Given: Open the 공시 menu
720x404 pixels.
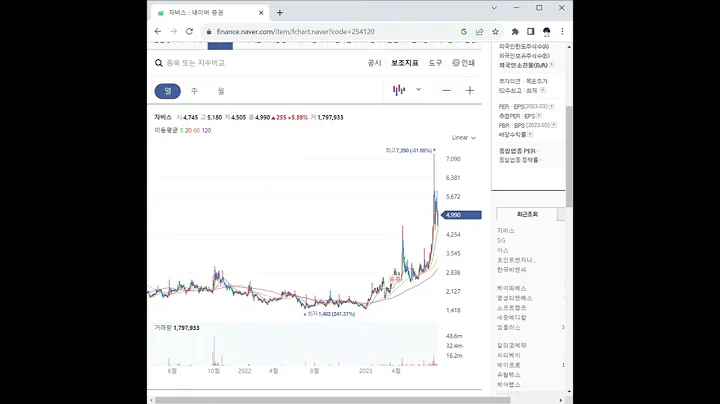Looking at the screenshot, I should (374, 63).
